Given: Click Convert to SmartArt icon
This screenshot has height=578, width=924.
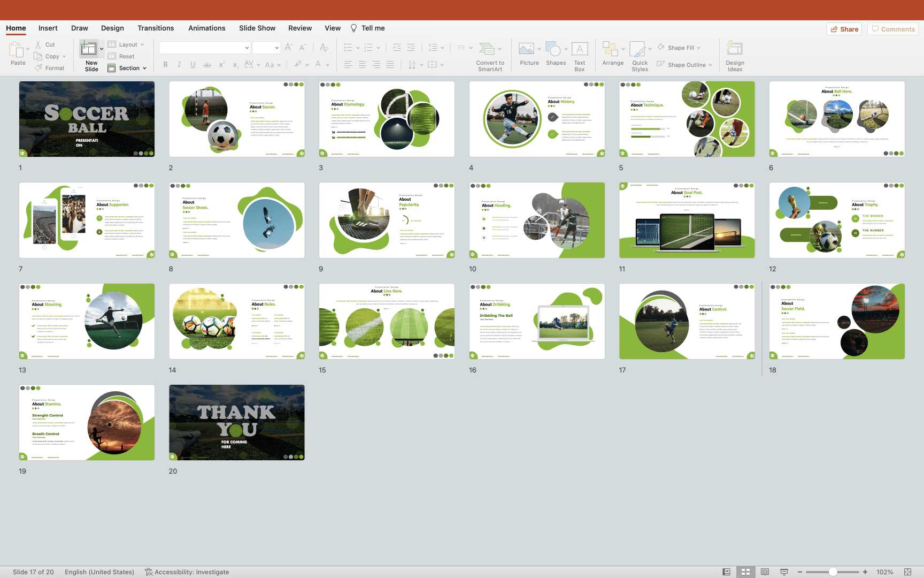Looking at the screenshot, I should click(487, 50).
